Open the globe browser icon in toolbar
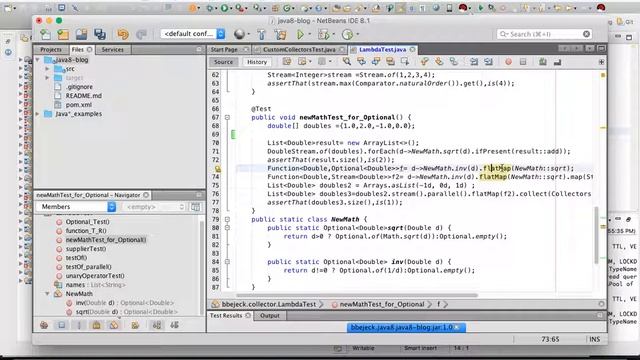 pyautogui.click(x=240, y=35)
